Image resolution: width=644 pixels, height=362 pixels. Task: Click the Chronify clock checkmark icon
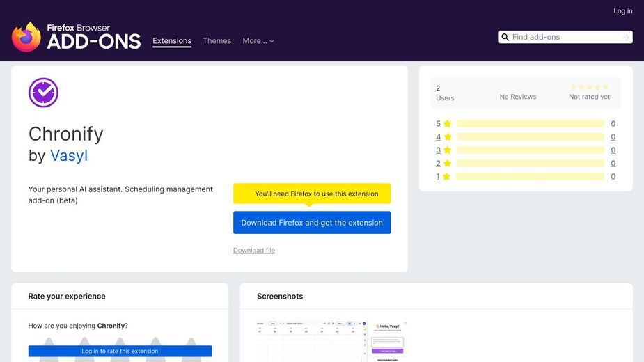point(44,93)
